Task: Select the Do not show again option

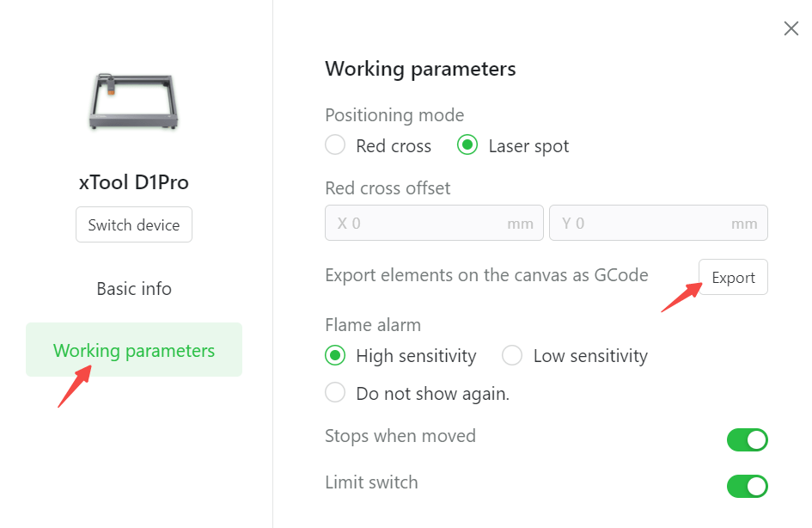Action: click(336, 394)
